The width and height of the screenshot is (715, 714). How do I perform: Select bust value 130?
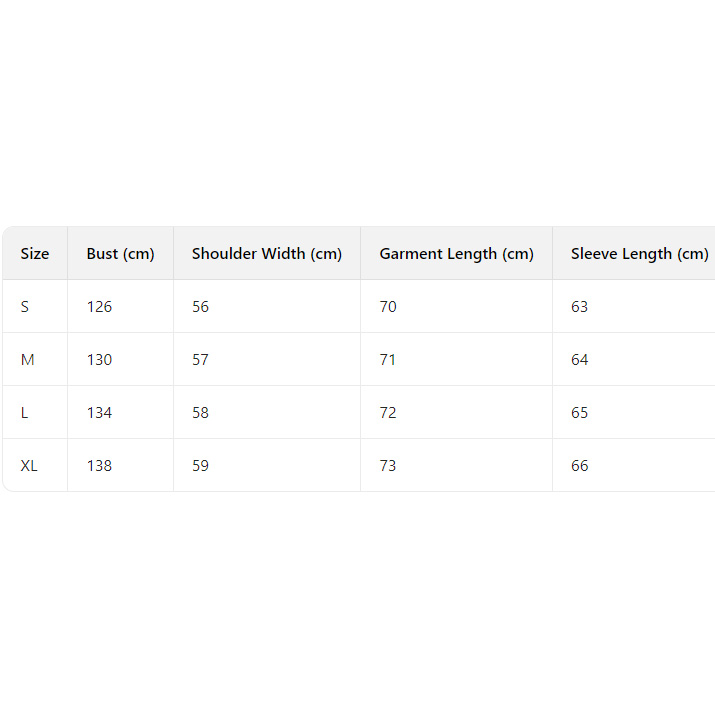coord(99,360)
